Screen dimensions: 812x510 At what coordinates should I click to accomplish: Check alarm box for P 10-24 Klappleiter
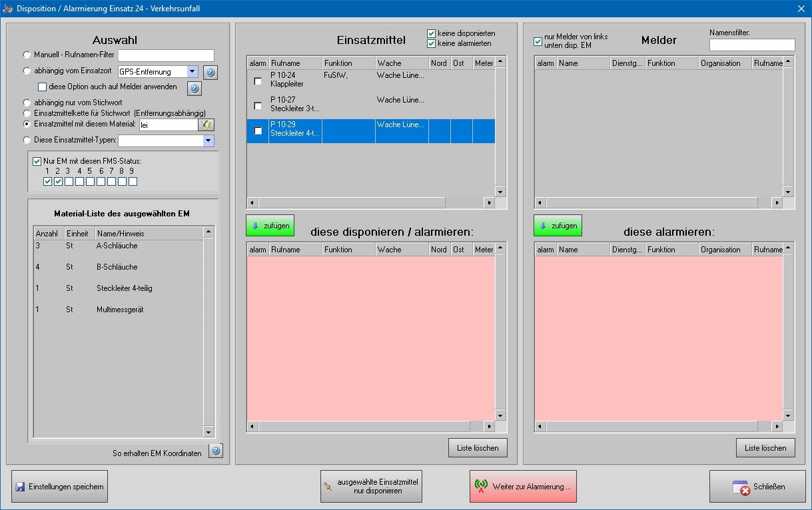[258, 81]
